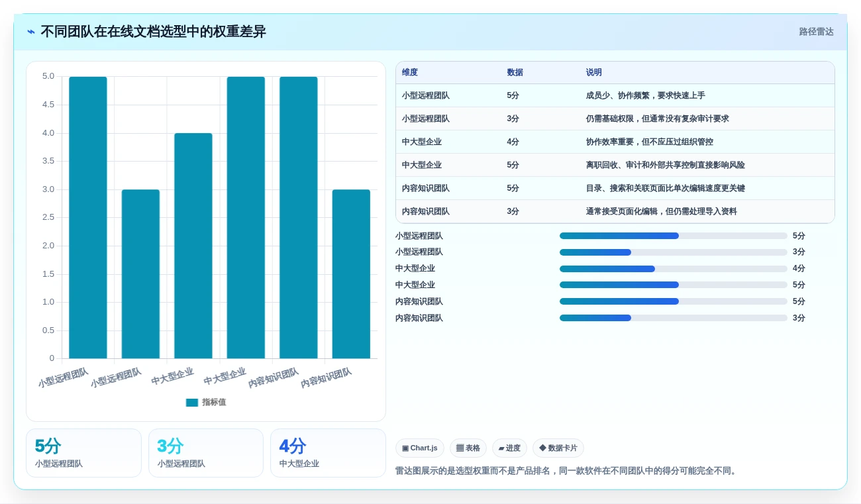Select the 表格 tag chip

pos(468,448)
